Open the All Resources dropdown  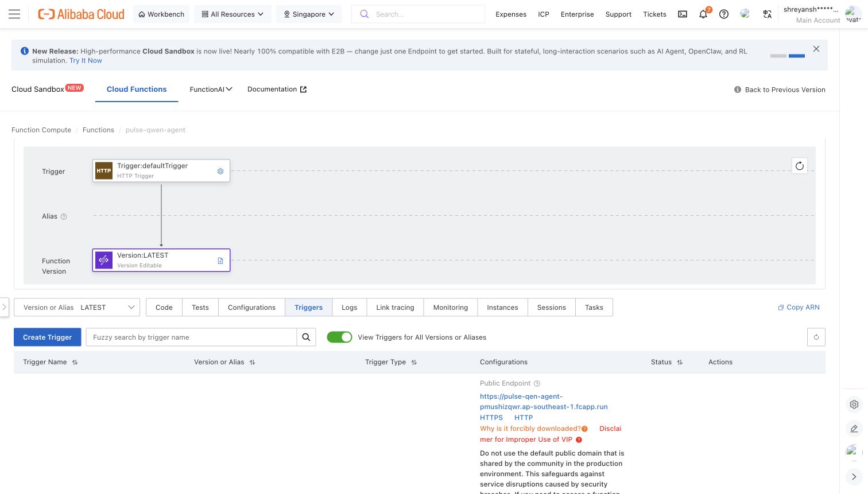point(232,14)
